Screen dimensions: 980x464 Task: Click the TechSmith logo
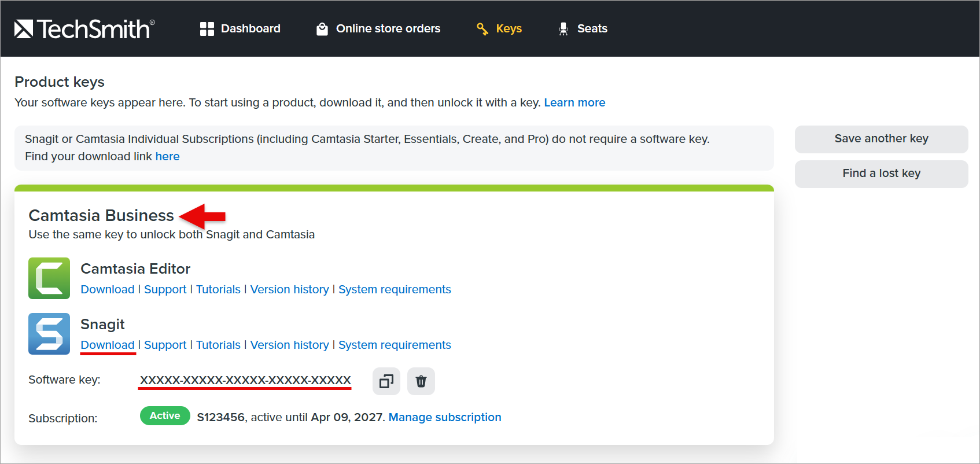click(84, 29)
